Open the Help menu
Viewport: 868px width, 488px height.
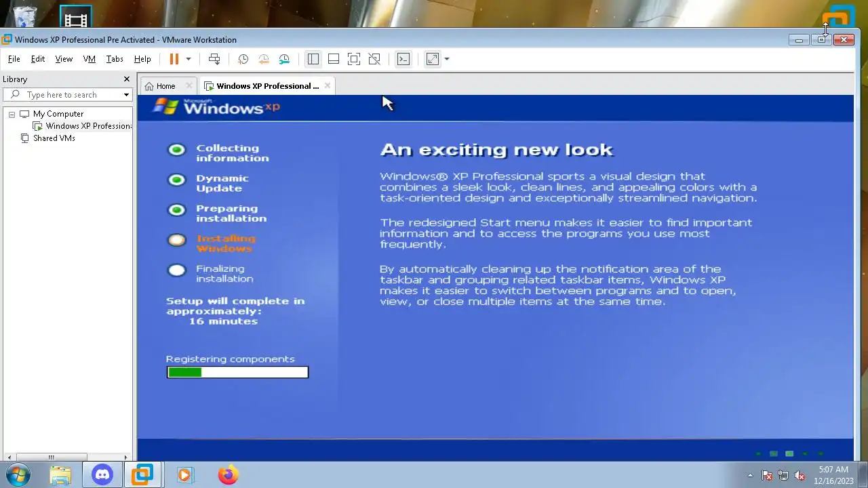pyautogui.click(x=142, y=59)
